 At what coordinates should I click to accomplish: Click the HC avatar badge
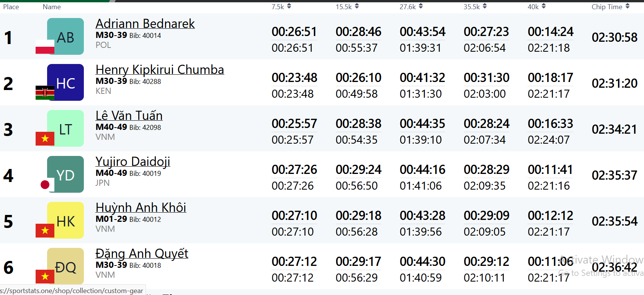tap(65, 82)
